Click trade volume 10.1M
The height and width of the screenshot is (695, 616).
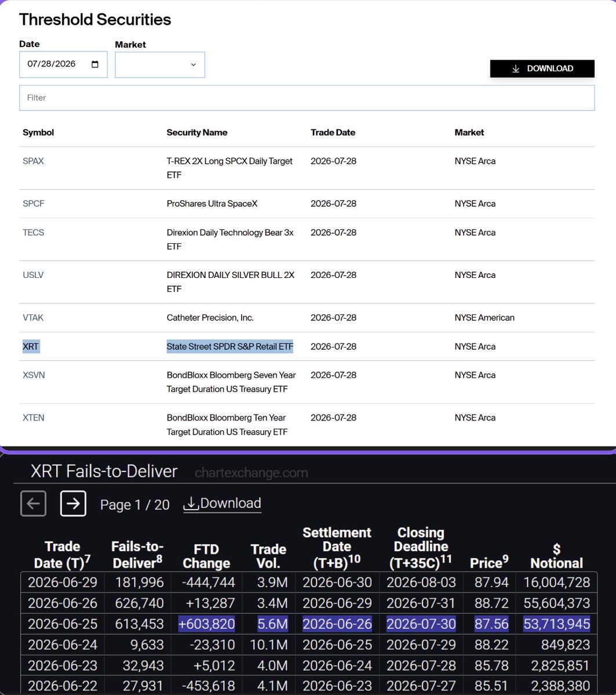tap(268, 645)
